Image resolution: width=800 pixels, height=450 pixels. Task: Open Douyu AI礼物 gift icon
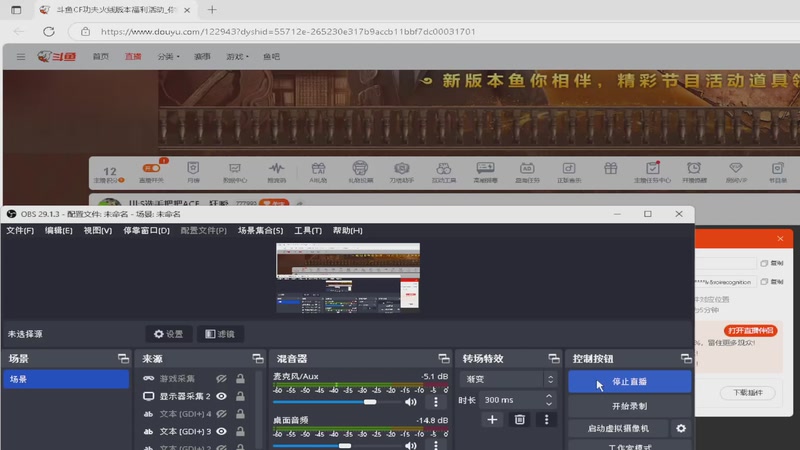point(318,172)
